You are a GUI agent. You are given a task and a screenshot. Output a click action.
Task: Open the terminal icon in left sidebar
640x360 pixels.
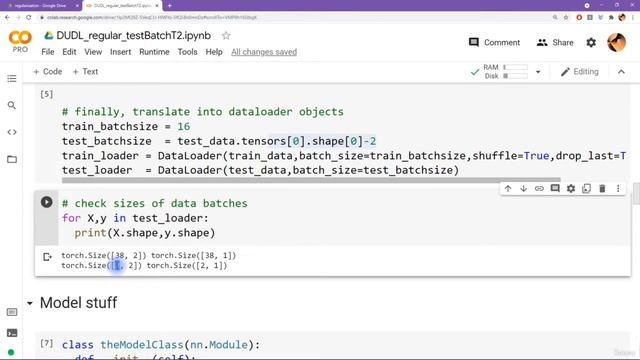tap(12, 333)
